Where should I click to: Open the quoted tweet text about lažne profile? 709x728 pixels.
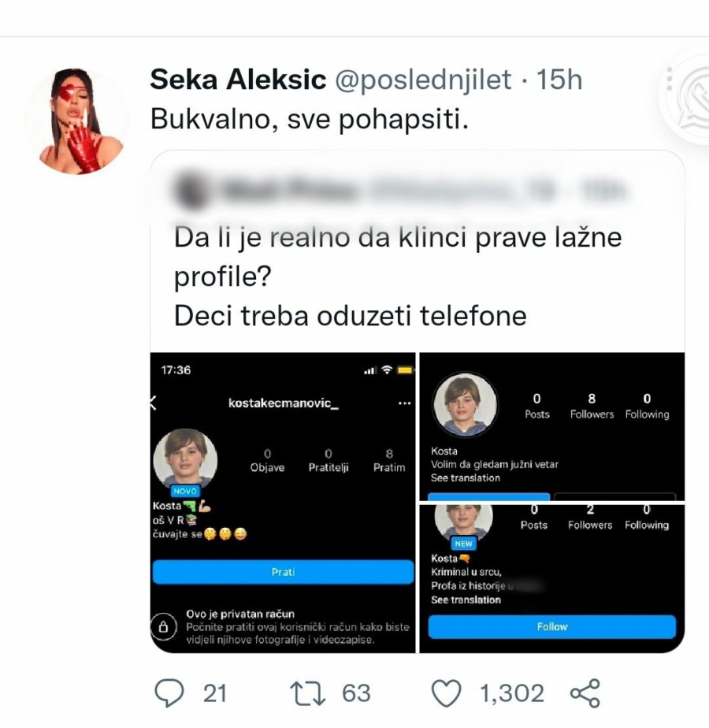(398, 276)
